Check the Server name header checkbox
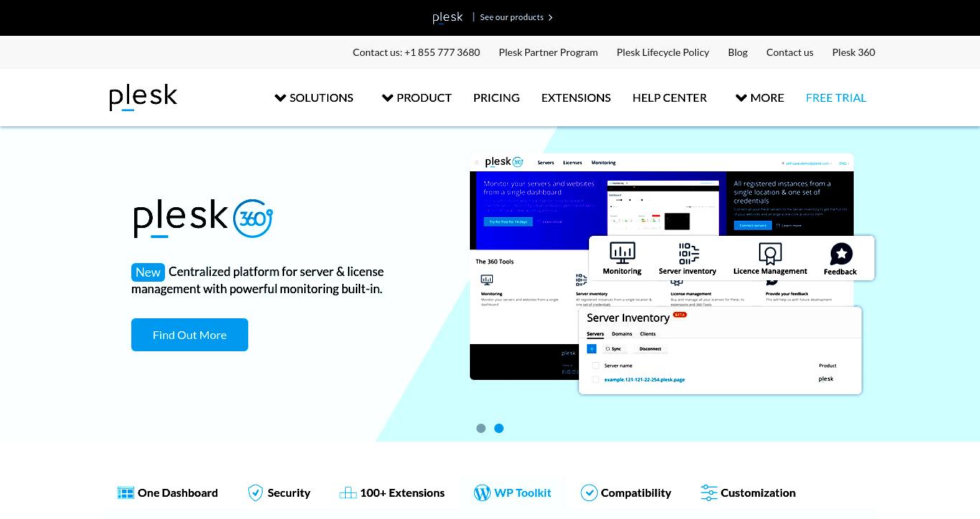The width and height of the screenshot is (980, 519). tap(595, 366)
